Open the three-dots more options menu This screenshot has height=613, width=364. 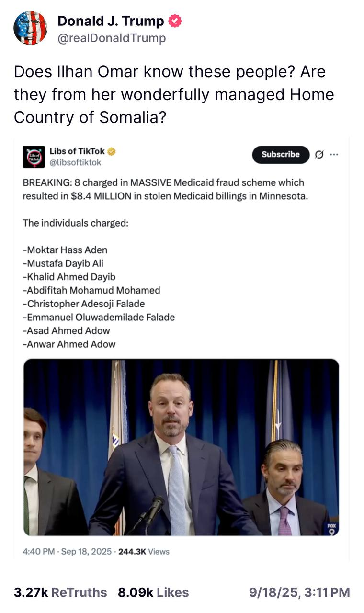click(x=334, y=154)
